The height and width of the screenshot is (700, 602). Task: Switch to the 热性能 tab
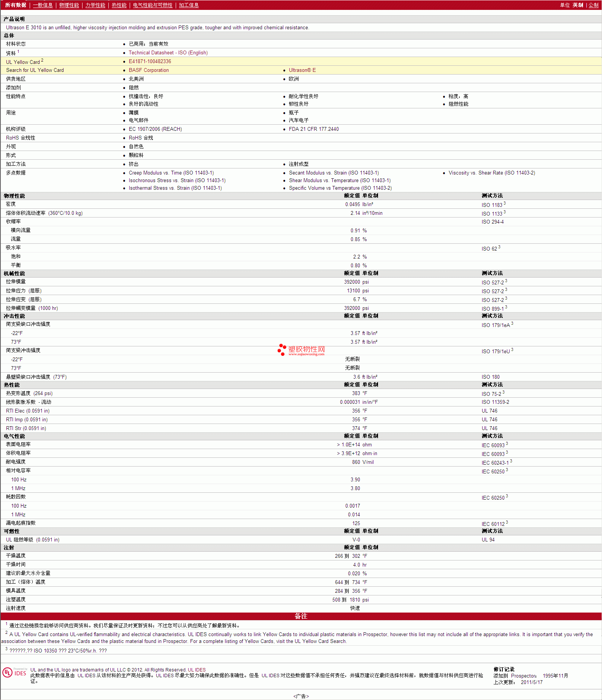click(x=119, y=5)
